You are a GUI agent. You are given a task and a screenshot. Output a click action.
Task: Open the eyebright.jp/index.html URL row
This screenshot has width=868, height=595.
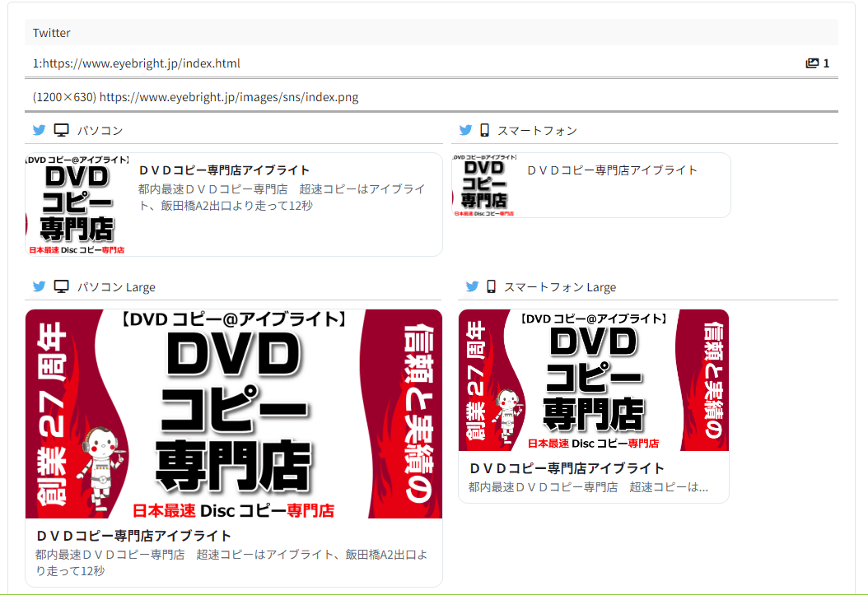coord(432,63)
